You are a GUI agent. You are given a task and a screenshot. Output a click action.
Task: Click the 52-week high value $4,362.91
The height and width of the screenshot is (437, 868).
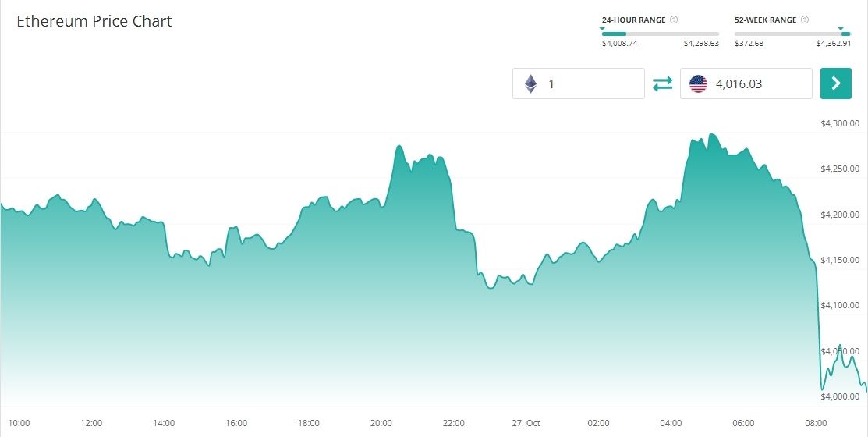pyautogui.click(x=834, y=44)
